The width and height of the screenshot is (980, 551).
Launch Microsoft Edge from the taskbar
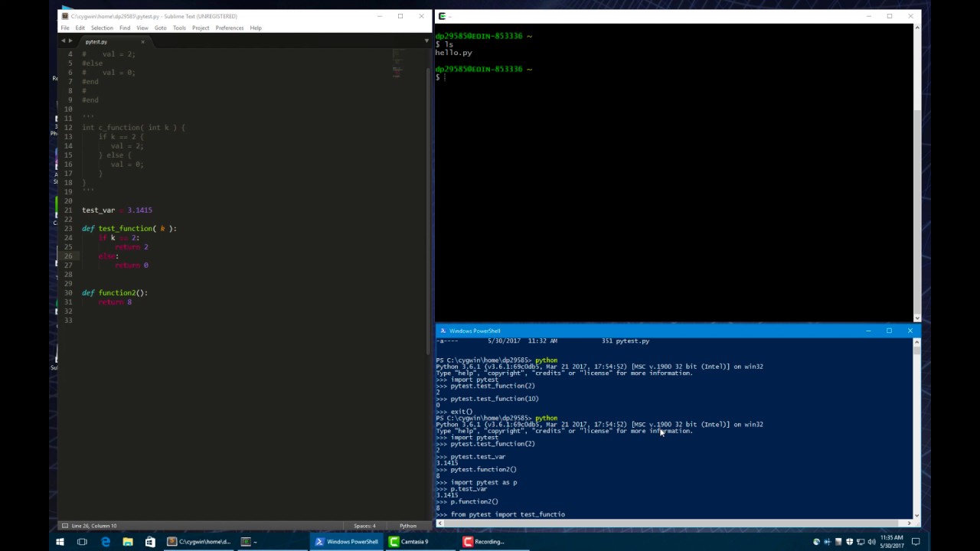coord(105,542)
